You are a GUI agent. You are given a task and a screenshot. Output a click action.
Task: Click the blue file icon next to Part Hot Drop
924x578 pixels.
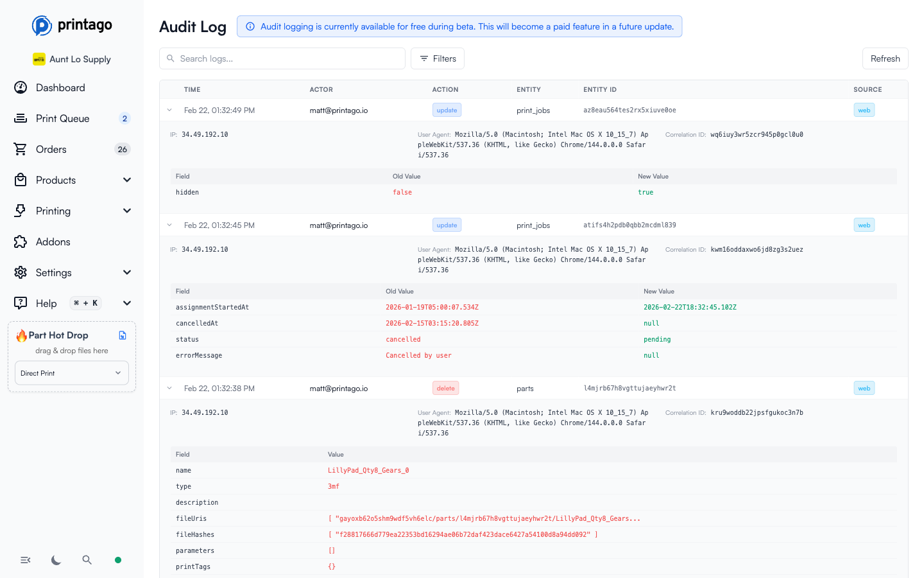[122, 335]
